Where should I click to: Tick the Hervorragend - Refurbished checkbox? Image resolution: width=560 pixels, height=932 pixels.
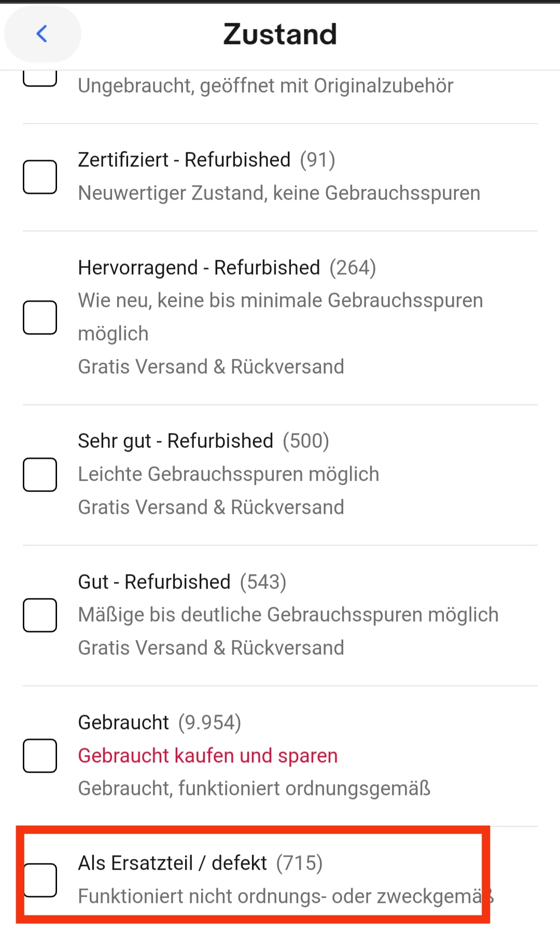(x=40, y=317)
